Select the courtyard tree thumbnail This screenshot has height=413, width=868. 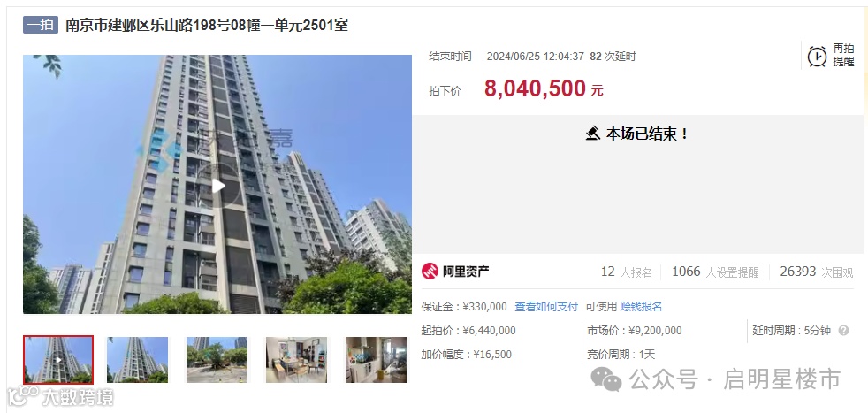click(x=217, y=360)
